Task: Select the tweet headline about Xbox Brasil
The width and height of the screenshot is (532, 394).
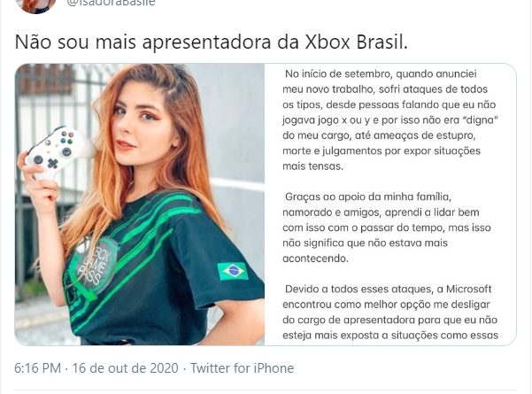Action: pyautogui.click(x=211, y=42)
